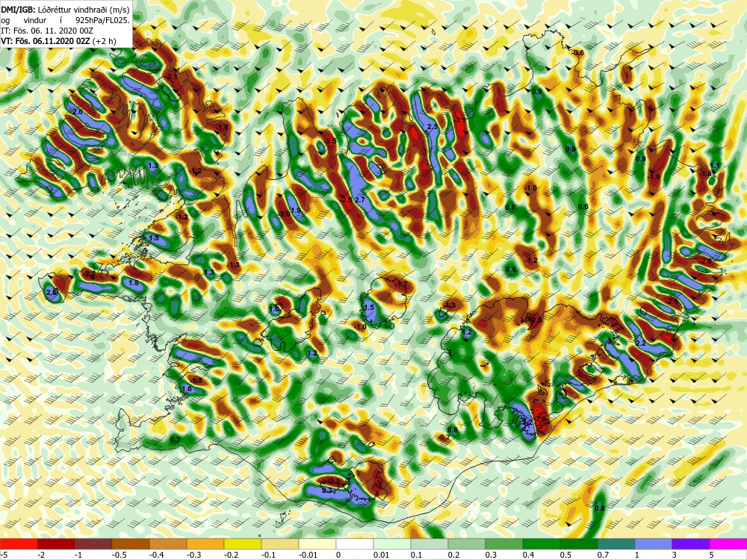The height and width of the screenshot is (560, 747).
Task: Click the bright yellow legend swatch
Action: coord(243,544)
